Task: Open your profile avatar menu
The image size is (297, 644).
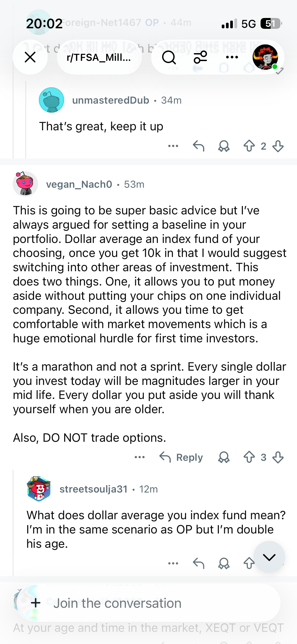Action: tap(265, 57)
